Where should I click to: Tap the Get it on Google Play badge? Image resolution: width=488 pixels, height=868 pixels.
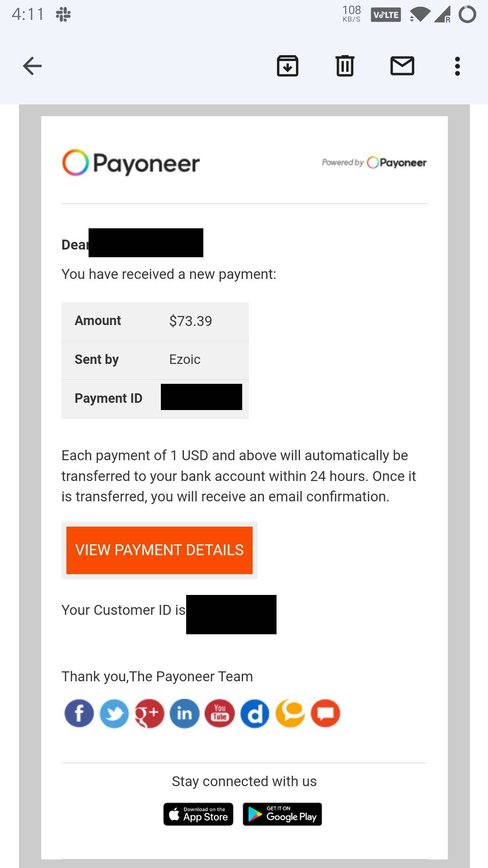[x=282, y=814]
